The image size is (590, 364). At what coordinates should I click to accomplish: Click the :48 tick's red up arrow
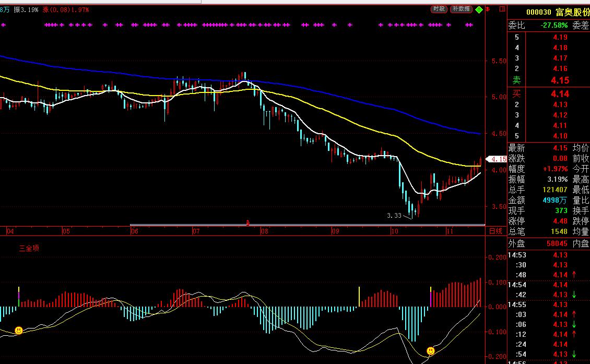(x=574, y=275)
